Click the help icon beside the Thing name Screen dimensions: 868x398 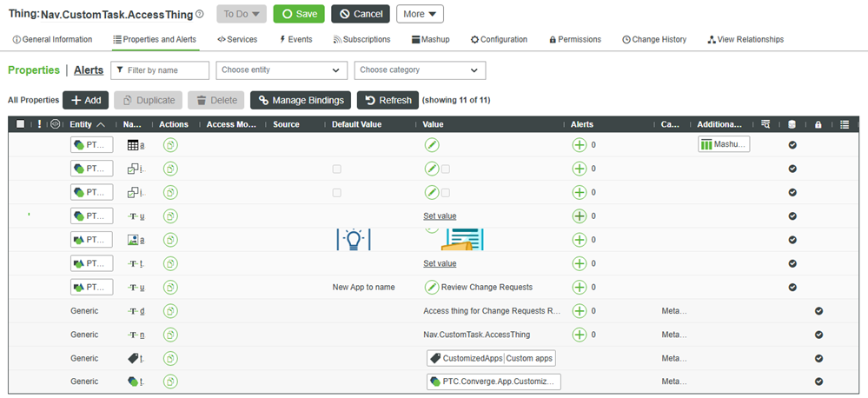coord(200,15)
